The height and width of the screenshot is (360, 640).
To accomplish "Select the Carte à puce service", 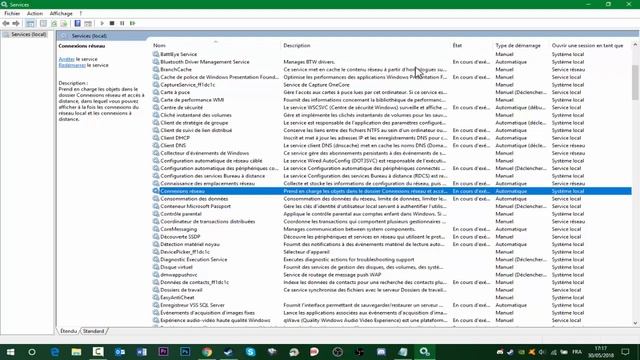I will (392, 92).
